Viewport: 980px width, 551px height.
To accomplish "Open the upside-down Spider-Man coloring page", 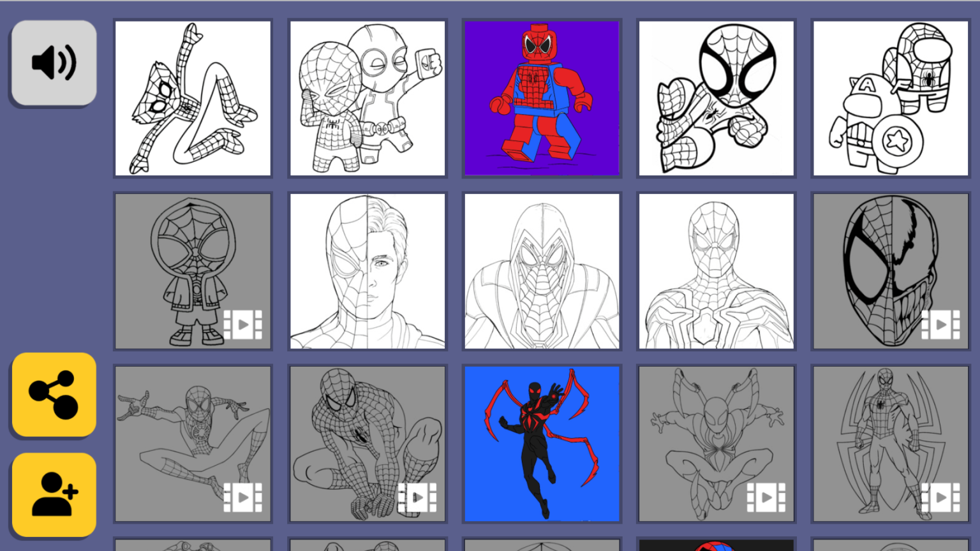I will click(193, 98).
